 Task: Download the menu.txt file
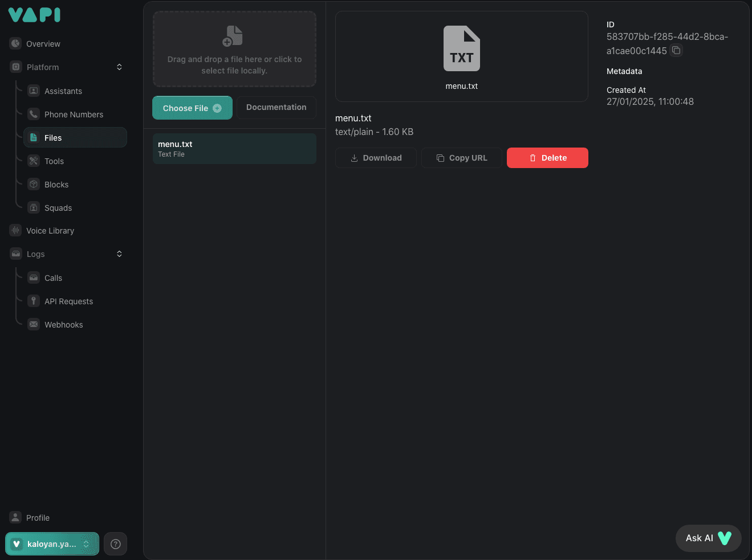[376, 158]
